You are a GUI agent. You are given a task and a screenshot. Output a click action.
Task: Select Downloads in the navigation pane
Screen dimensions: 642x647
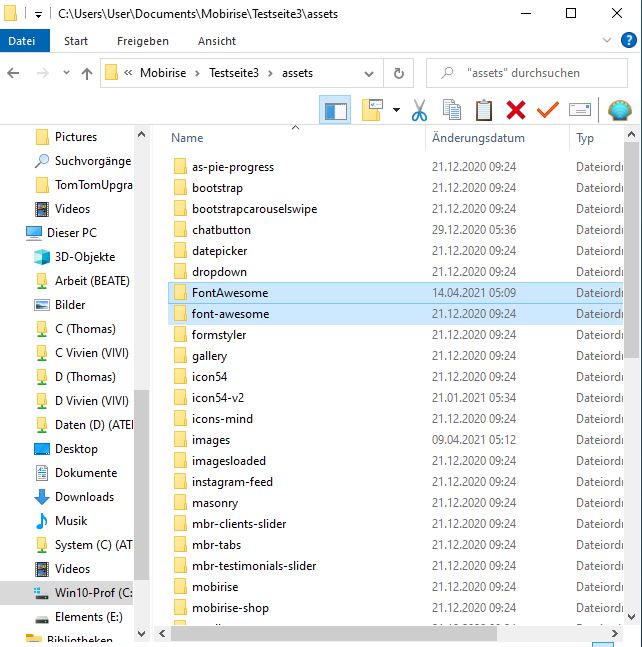click(84, 497)
